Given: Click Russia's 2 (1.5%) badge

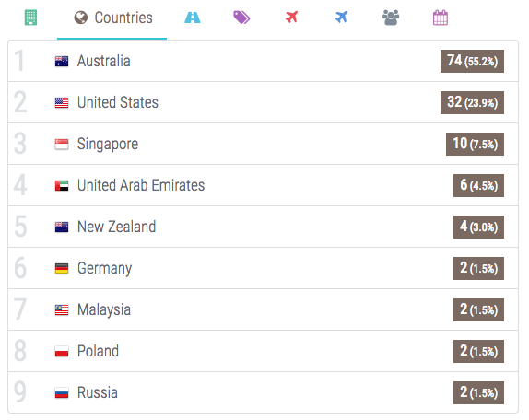Looking at the screenshot, I should click(x=478, y=392).
